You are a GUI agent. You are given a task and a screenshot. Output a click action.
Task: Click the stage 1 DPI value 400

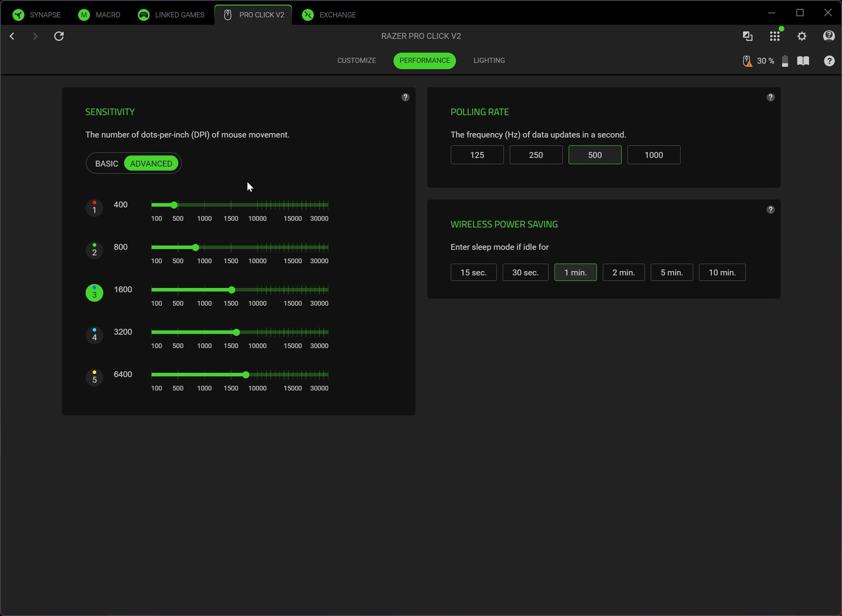click(x=120, y=205)
